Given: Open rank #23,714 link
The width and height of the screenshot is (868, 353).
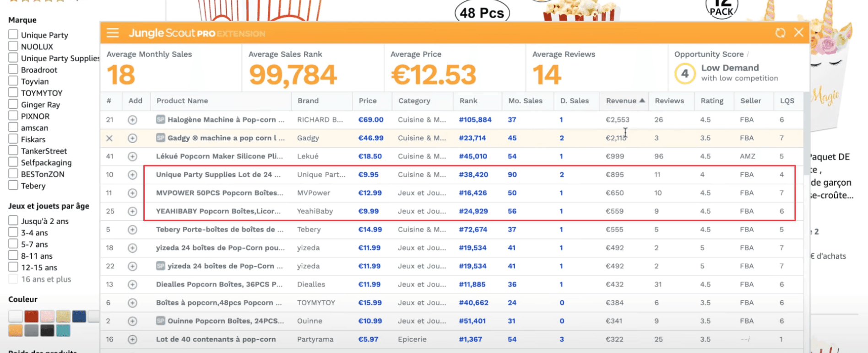Looking at the screenshot, I should (x=472, y=138).
